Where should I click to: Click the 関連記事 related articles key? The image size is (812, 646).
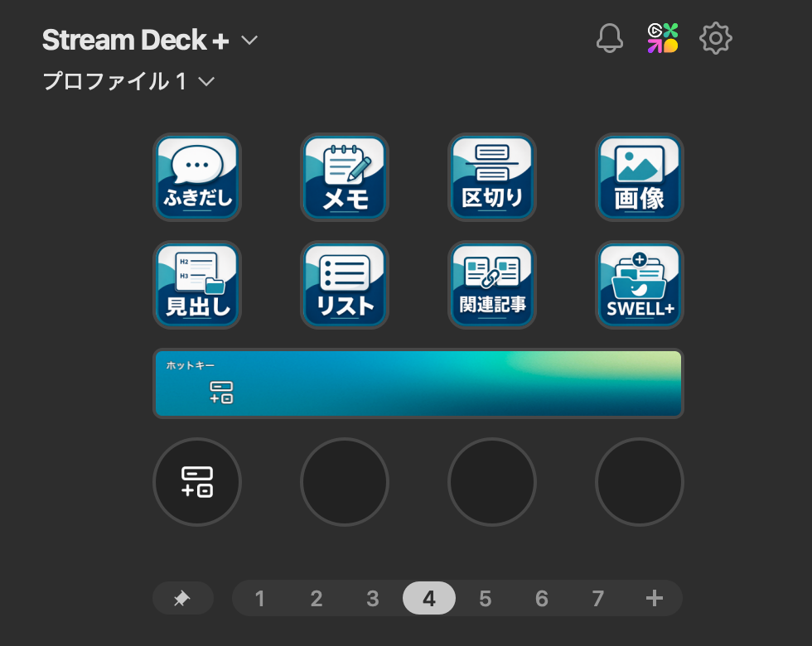(492, 285)
